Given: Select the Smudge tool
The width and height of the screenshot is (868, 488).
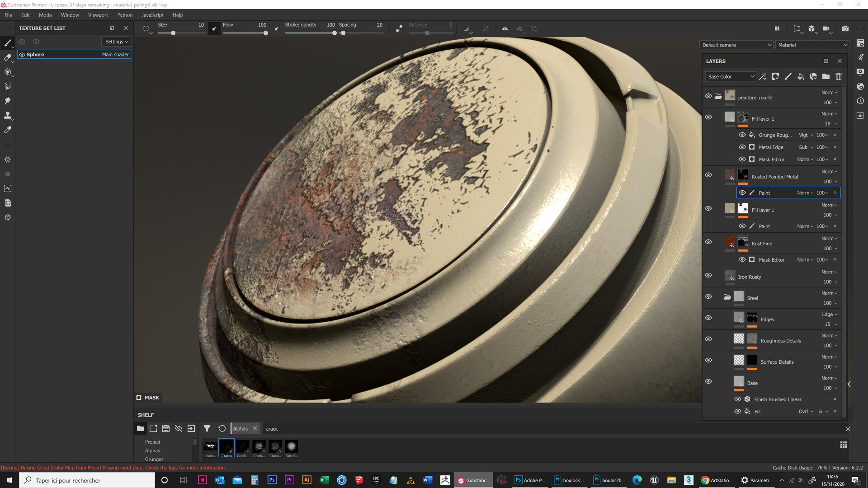Looking at the screenshot, I should (7, 100).
